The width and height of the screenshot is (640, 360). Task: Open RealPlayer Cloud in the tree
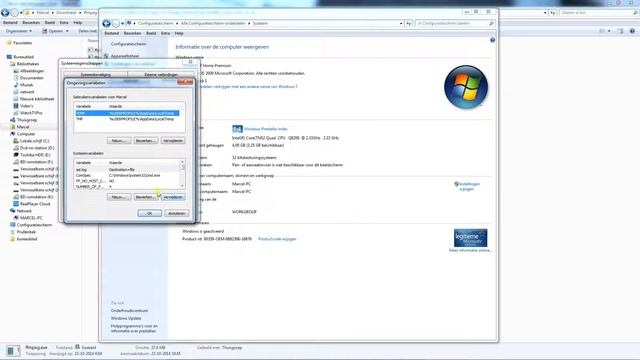coord(35,204)
